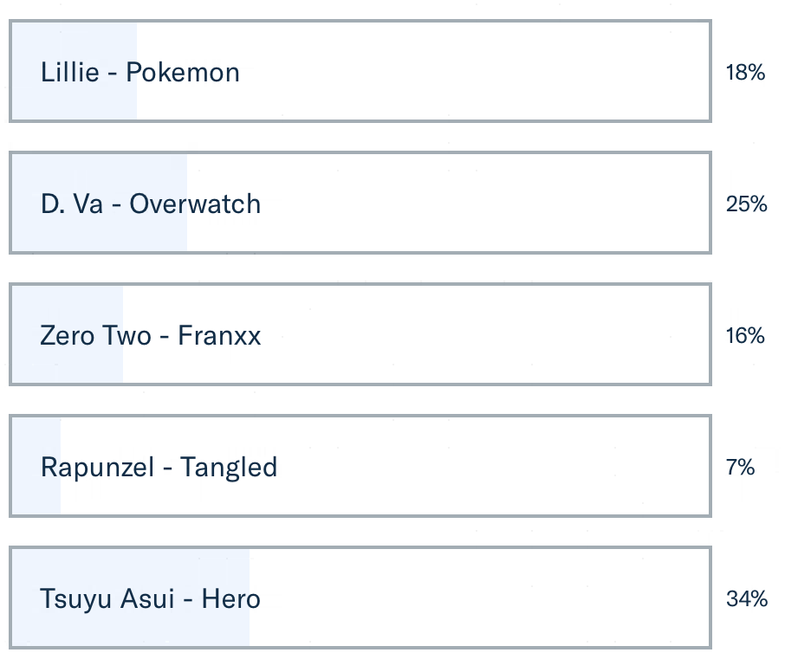The width and height of the screenshot is (785, 672).
Task: Click the blue fill in D. Va's bar
Action: pyautogui.click(x=99, y=234)
